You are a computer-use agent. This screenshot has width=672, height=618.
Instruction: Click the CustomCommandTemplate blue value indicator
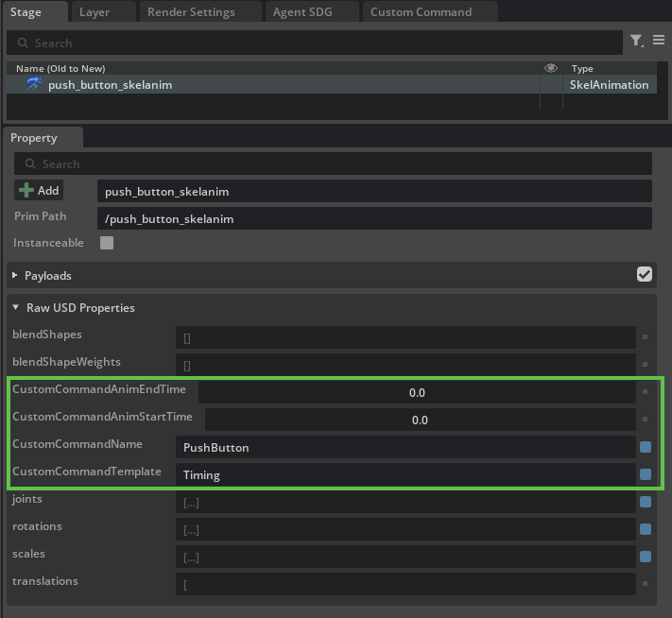point(646,474)
